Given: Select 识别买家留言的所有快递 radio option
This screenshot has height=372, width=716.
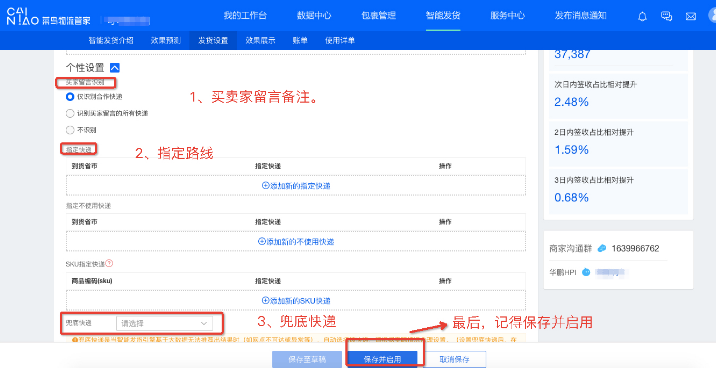Looking at the screenshot, I should [70, 113].
